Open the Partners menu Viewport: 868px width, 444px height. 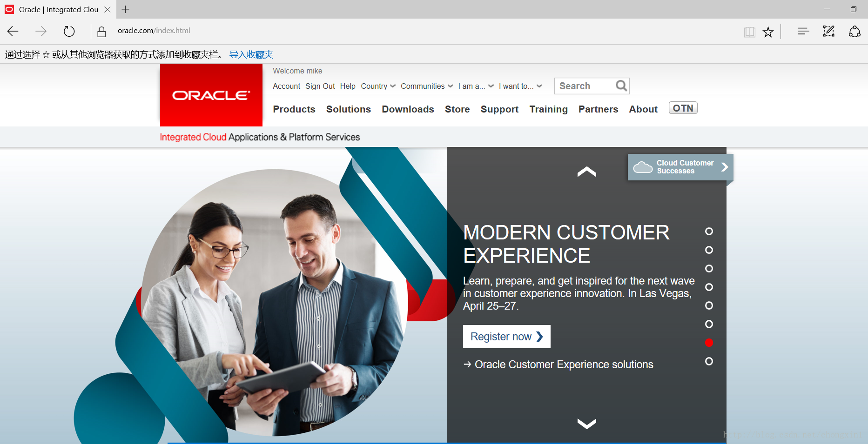[598, 109]
